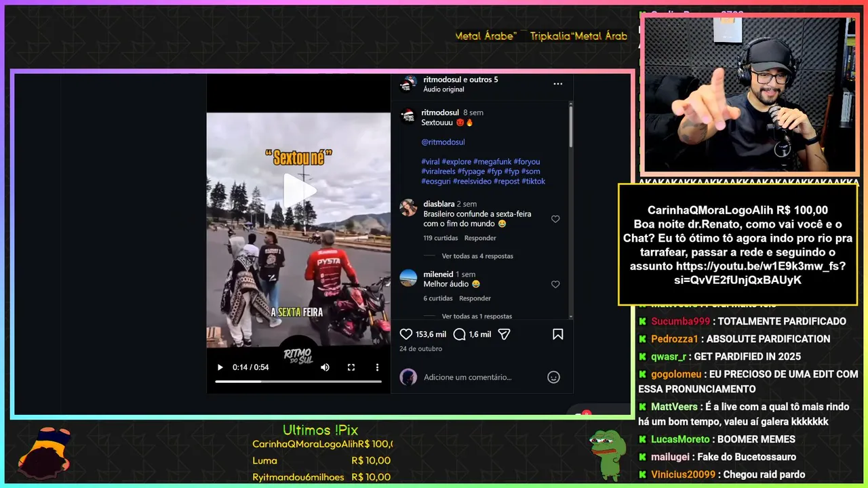
Task: Like the post with heart icon
Action: 406,334
